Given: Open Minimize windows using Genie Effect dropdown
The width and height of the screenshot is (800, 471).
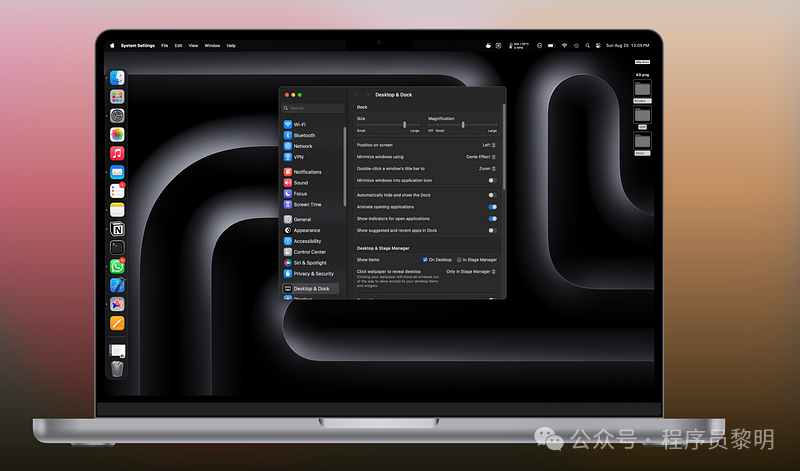Looking at the screenshot, I should (x=481, y=157).
